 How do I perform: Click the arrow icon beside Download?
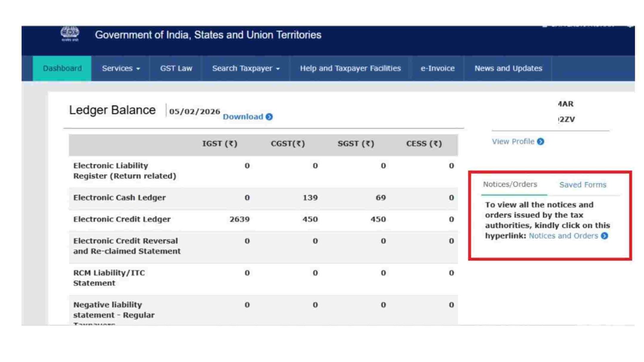(269, 117)
